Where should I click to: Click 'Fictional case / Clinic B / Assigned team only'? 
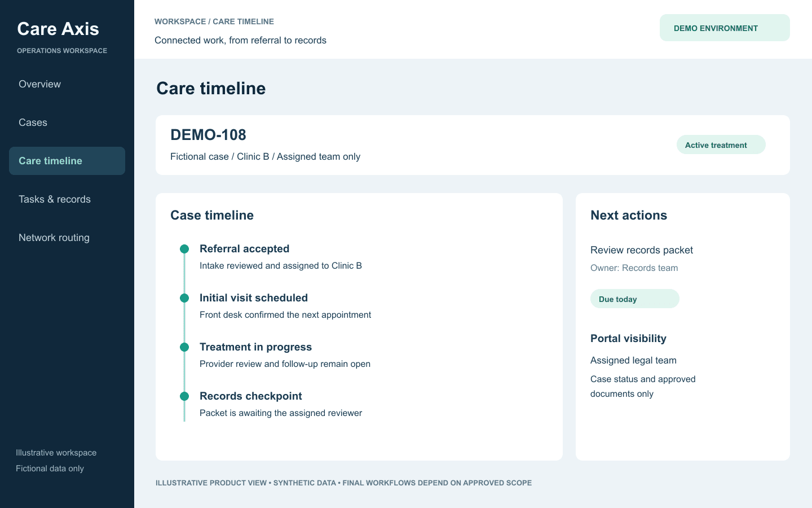click(x=265, y=157)
